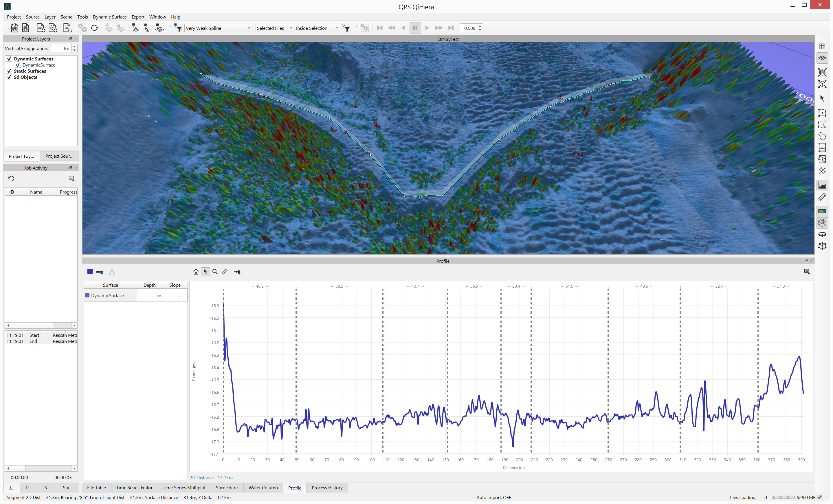The image size is (833, 504).
Task: Switch to the Slice Editor tab
Action: coord(227,488)
